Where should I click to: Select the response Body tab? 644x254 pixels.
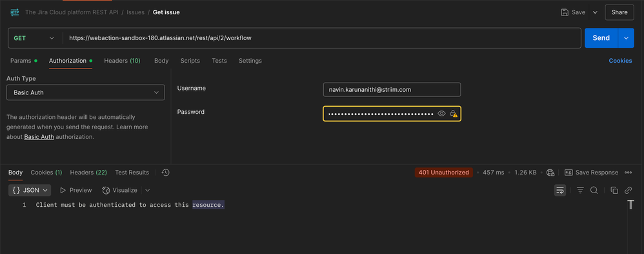(x=15, y=173)
